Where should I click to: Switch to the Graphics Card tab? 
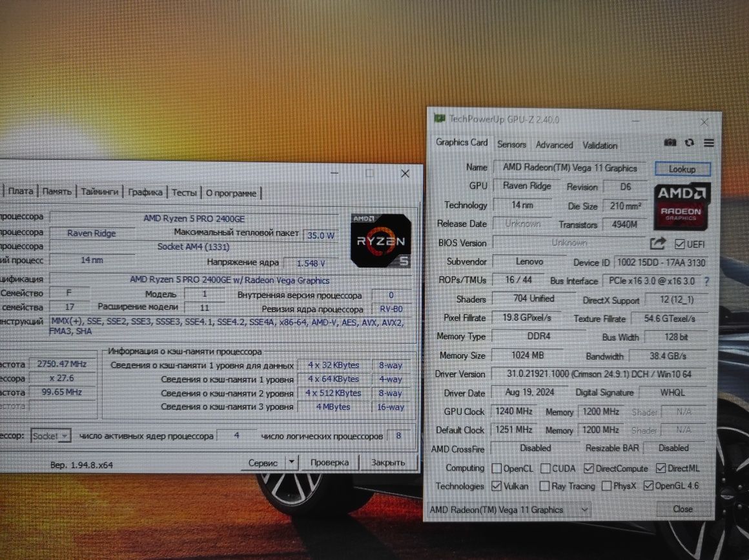click(462, 143)
